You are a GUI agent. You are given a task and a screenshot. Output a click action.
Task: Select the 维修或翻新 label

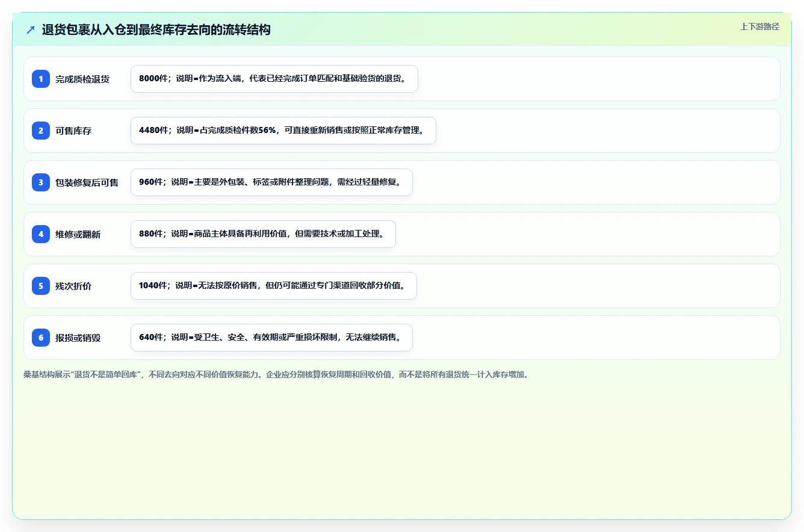[78, 234]
